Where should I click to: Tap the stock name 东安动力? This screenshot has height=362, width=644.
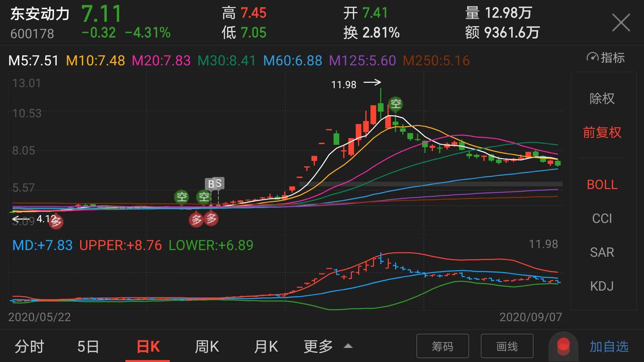pos(40,14)
